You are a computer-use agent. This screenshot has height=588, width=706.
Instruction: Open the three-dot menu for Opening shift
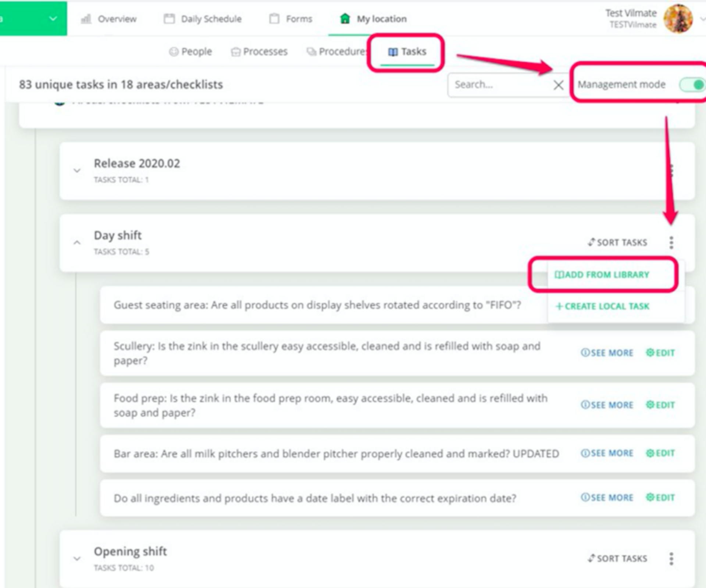(671, 559)
